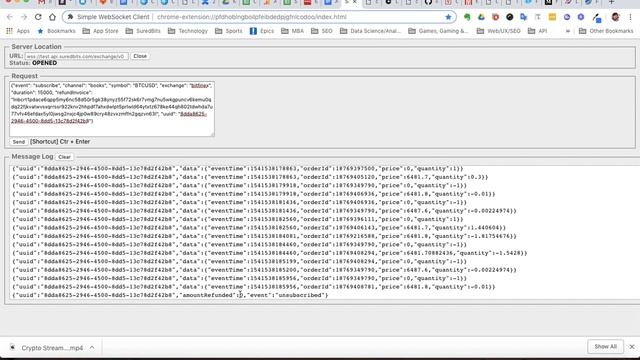
Task: Open the user profile avatar
Action: (616, 17)
